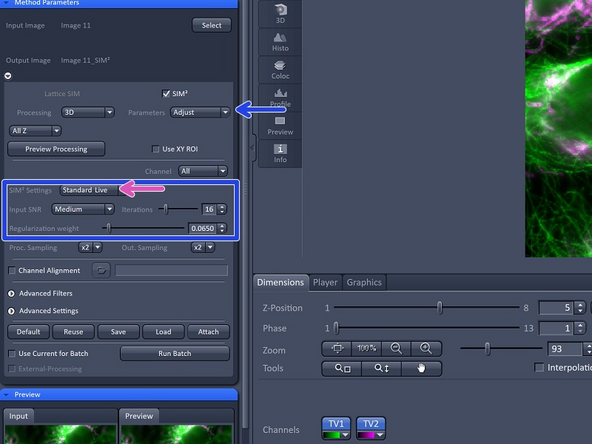
Task: Switch to the Graphics tab
Action: click(x=364, y=282)
